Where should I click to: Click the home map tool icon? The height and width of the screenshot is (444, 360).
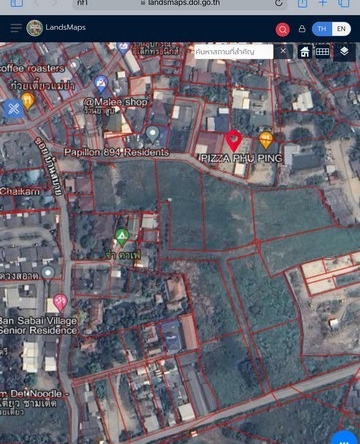point(304,52)
